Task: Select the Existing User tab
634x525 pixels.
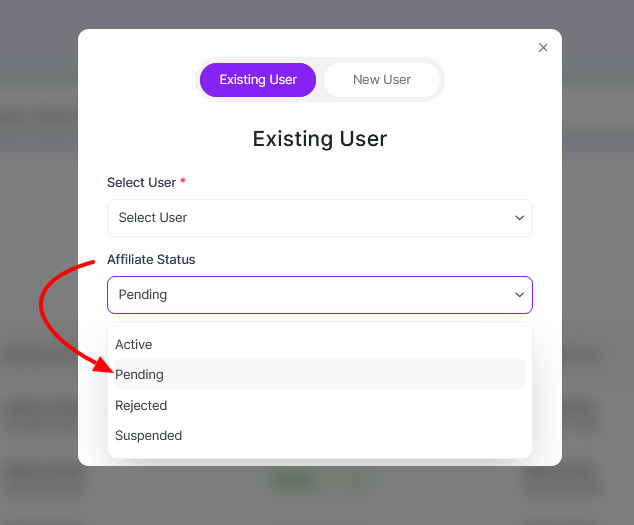Action: tap(258, 80)
